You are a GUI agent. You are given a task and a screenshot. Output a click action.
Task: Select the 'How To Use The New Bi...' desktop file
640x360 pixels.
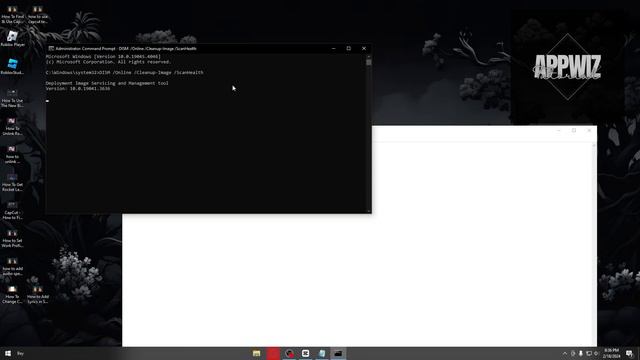[12, 98]
